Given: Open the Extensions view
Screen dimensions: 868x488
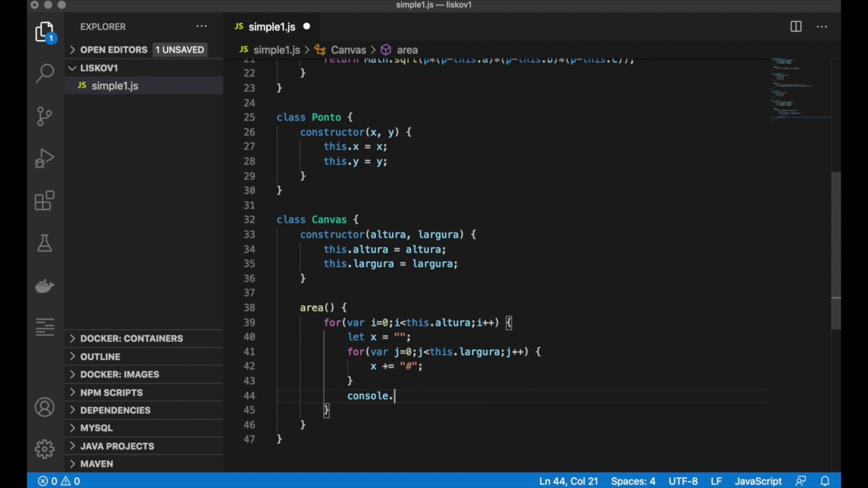Looking at the screenshot, I should (x=45, y=201).
